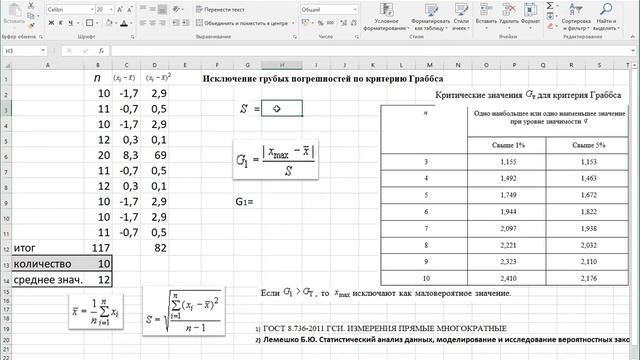Click the Fill down arrow icon

click(x=550, y=16)
